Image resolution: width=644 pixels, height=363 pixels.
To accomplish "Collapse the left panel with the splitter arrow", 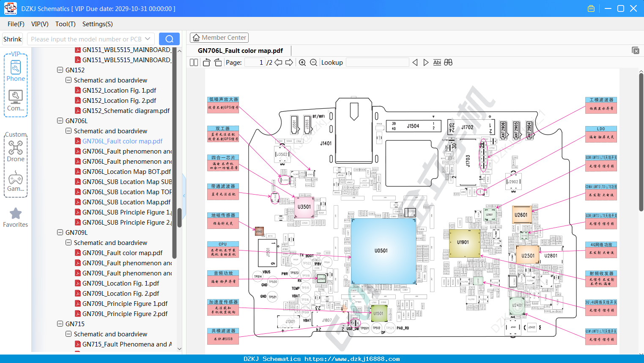I will (x=184, y=195).
